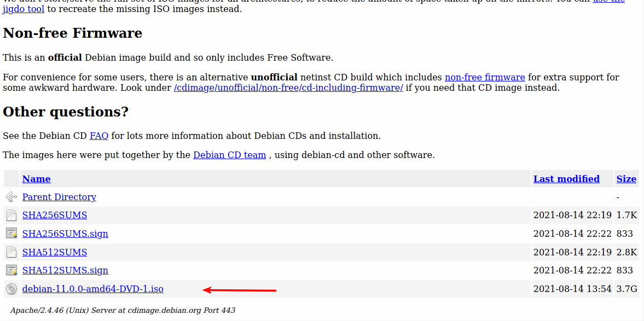The image size is (644, 321).
Task: Sort the listing by the Size column header
Action: pyautogui.click(x=626, y=179)
